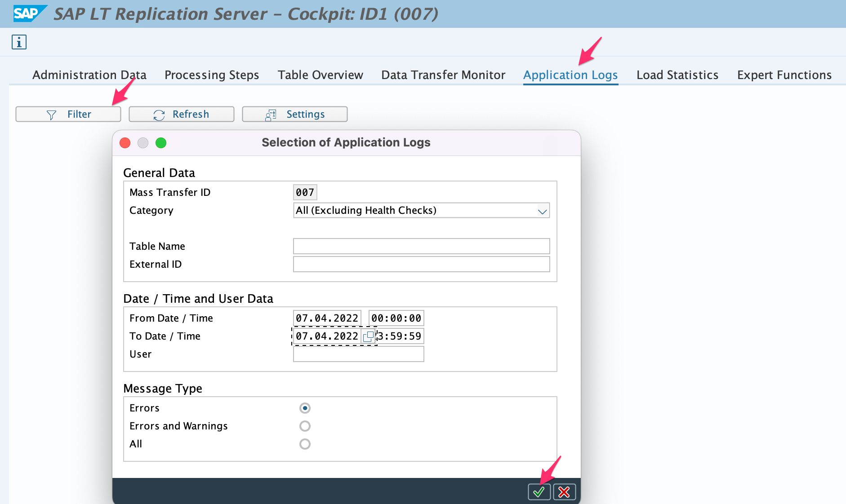The width and height of the screenshot is (846, 504).
Task: Open the Category dropdown list
Action: 542,210
